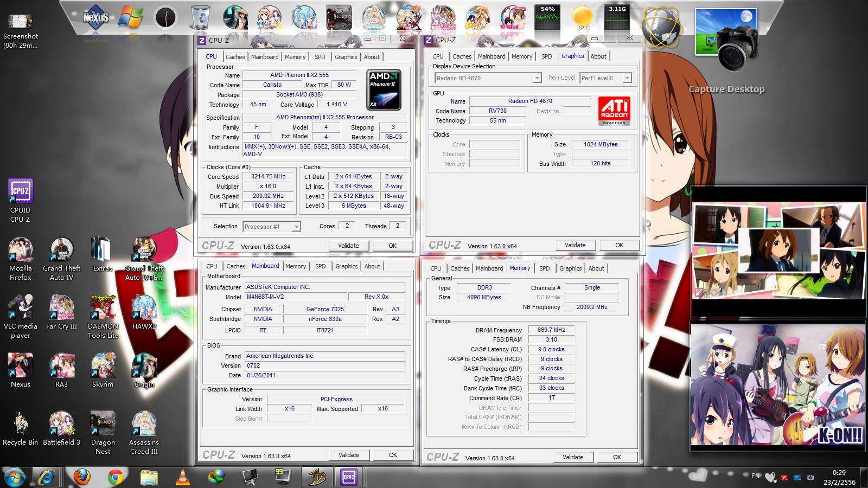Click the system tray clock showing 0:29
Viewport: 868px width, 488px height.
(x=839, y=477)
